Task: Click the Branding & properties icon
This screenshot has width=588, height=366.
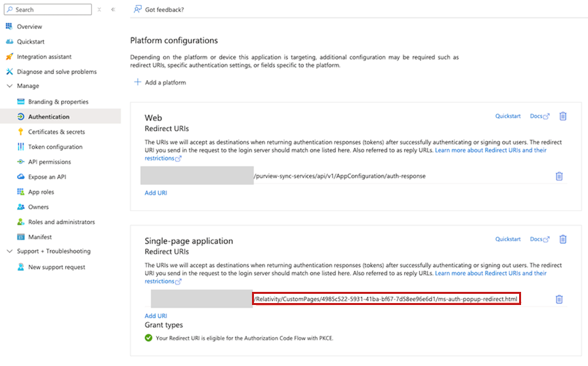Action: click(20, 102)
